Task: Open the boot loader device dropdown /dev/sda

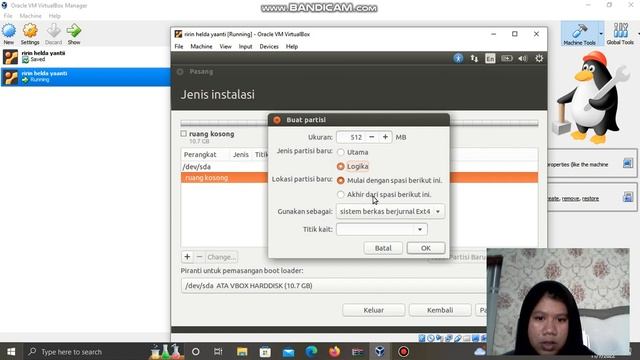Action: pyautogui.click(x=334, y=286)
